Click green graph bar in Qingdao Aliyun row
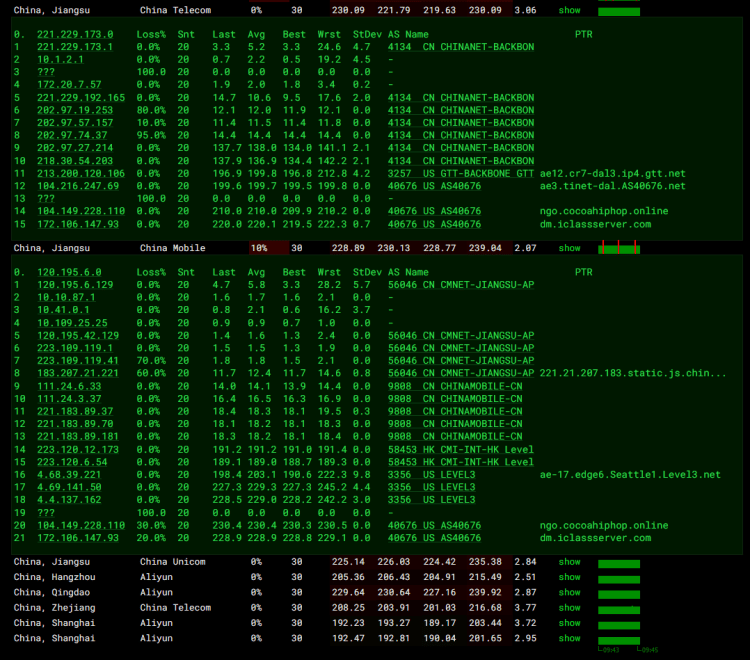Screen dimensions: 750x660 coord(618,593)
